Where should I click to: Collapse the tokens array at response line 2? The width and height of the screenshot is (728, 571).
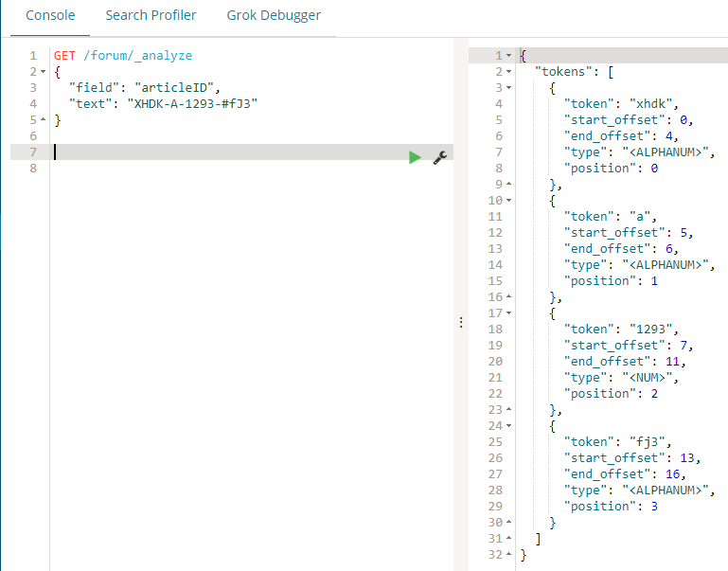tap(509, 71)
